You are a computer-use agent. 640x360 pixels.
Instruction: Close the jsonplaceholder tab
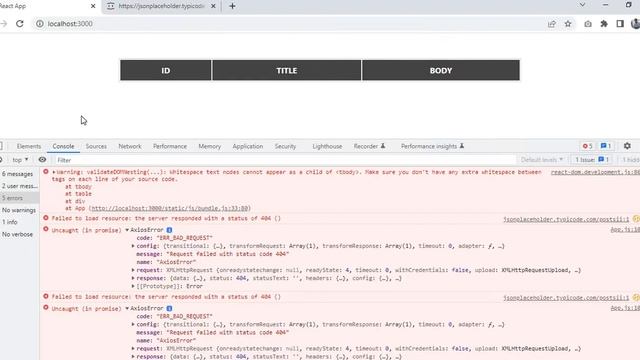pyautogui.click(x=213, y=6)
